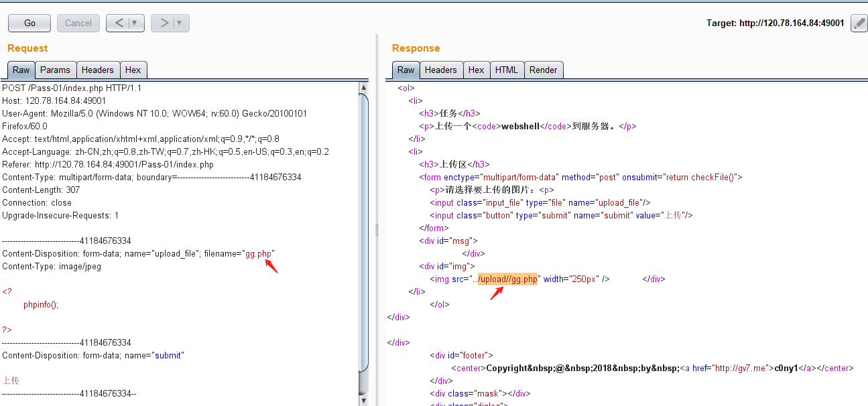Viewport: 868px width, 406px height.
Task: Click the request pane scrollbar up arrow
Action: 364,87
